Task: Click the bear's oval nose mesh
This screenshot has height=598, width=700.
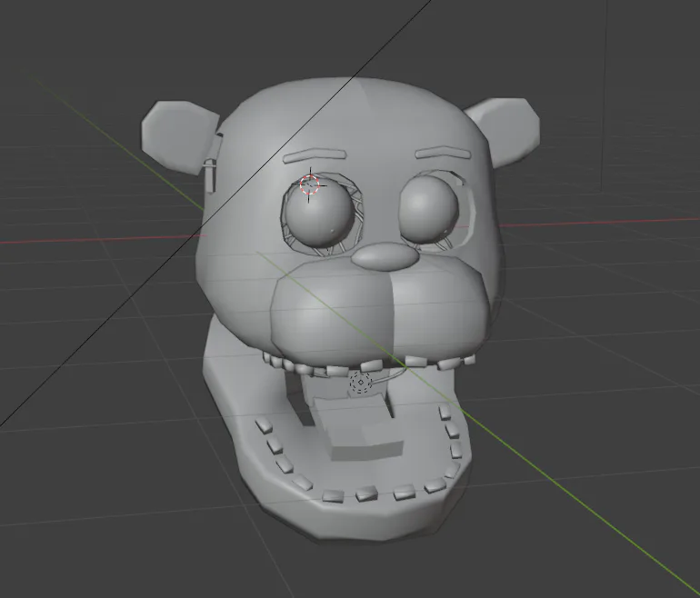Action: [x=385, y=256]
